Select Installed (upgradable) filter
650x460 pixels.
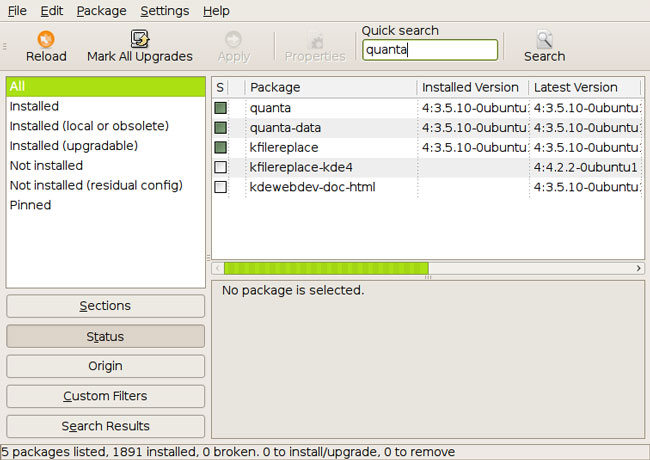coord(106,146)
